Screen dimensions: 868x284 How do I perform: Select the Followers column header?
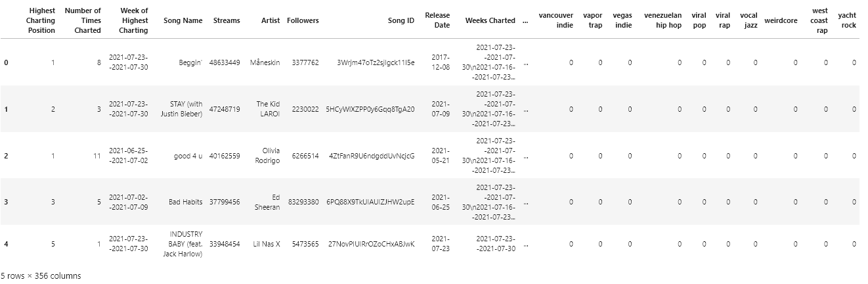tap(303, 20)
